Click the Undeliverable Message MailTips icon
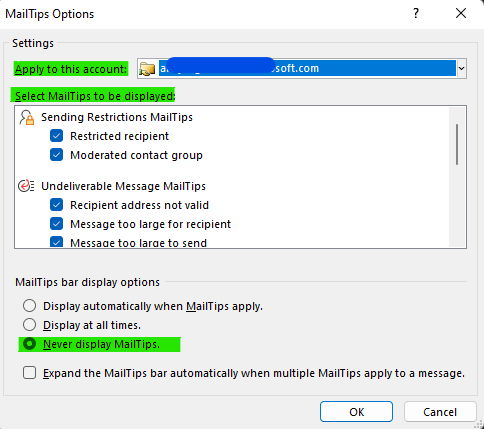This screenshot has height=429, width=484. [26, 186]
